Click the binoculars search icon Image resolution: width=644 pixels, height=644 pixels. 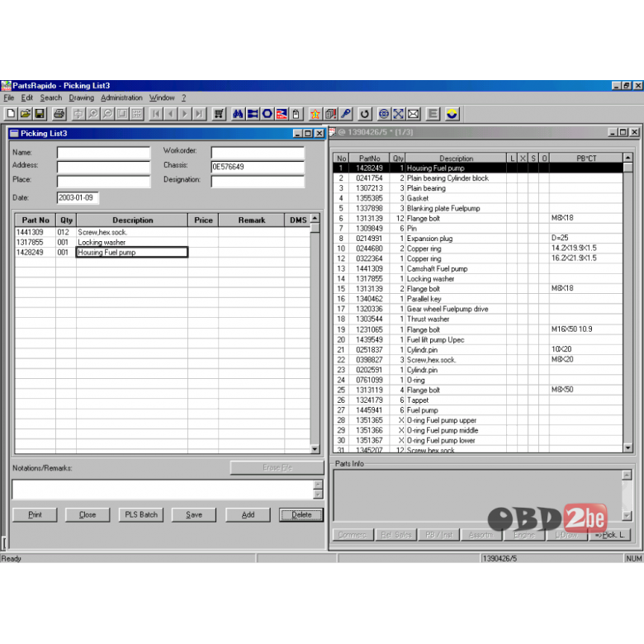(x=238, y=114)
